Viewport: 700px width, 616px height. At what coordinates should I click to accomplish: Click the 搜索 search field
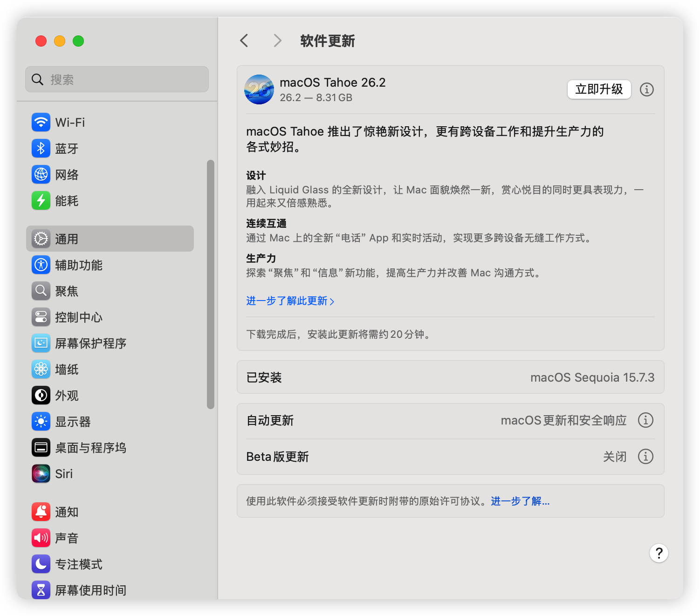(117, 79)
